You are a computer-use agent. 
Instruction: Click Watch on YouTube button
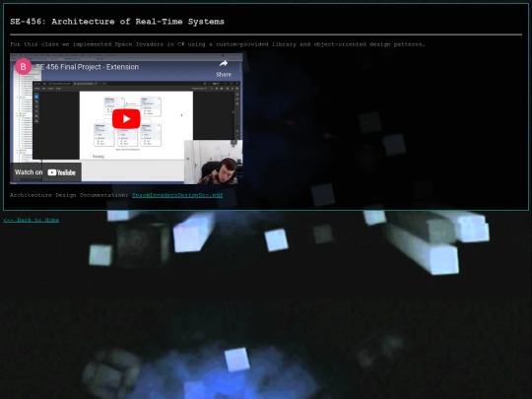[x=45, y=172]
